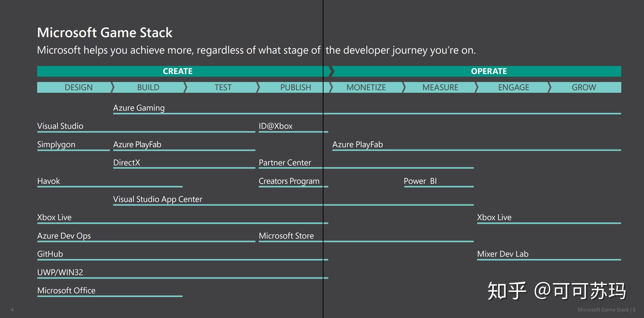Click the Azure Gaming label

pos(139,108)
